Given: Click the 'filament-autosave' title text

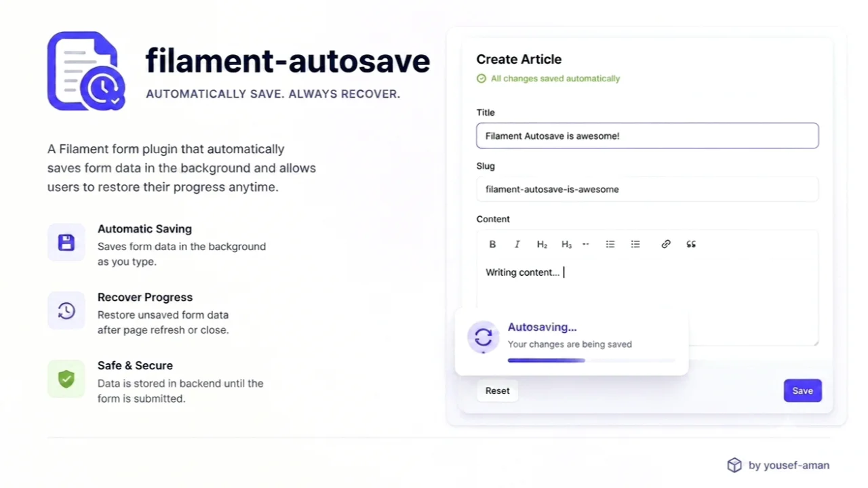Looking at the screenshot, I should click(x=288, y=61).
